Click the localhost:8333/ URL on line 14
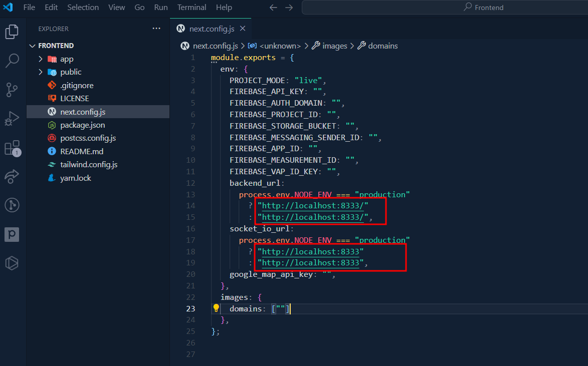 pos(313,206)
